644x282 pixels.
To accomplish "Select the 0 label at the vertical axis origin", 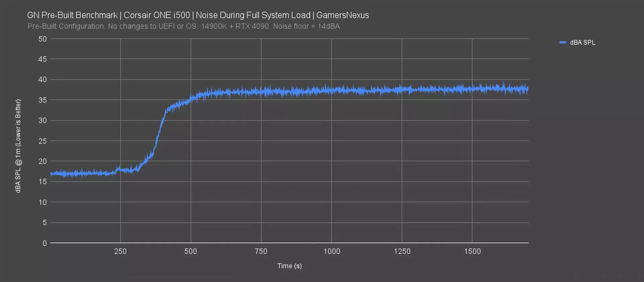I will [45, 243].
